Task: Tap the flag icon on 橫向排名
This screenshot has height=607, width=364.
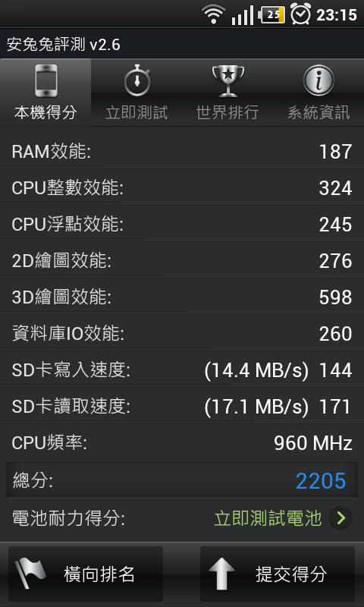Action: click(x=30, y=574)
